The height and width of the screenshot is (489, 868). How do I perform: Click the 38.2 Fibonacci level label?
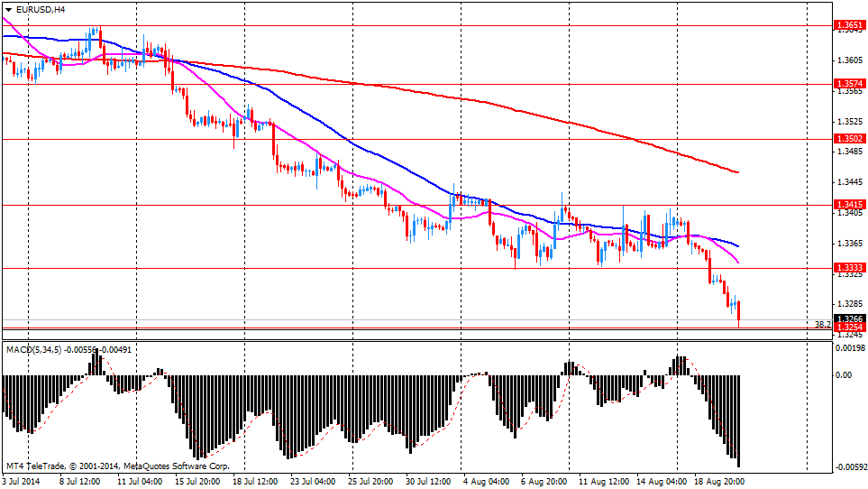[x=823, y=324]
